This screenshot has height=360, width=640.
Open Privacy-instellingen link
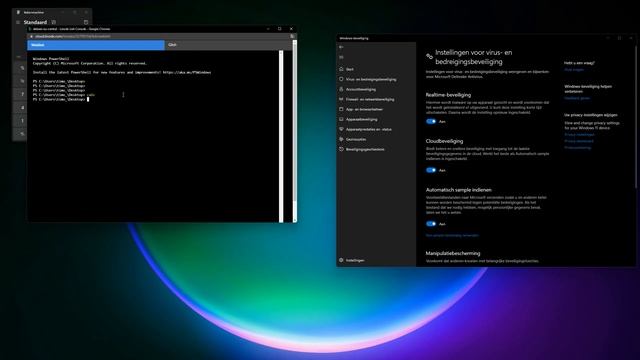pyautogui.click(x=579, y=135)
